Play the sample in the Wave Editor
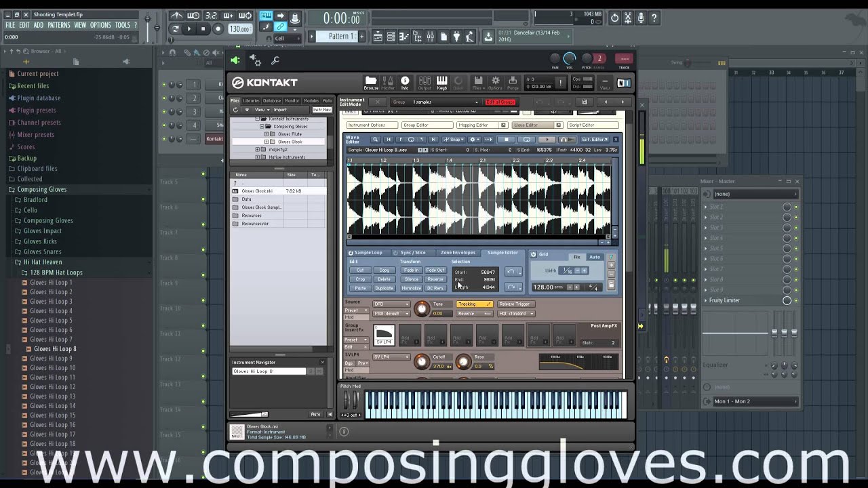The width and height of the screenshot is (868, 488). click(x=547, y=140)
